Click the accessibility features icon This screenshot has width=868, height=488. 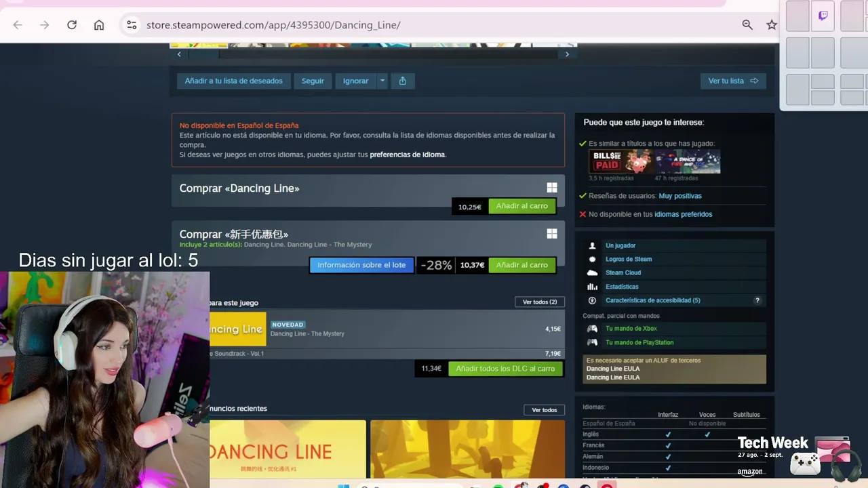[x=593, y=300]
